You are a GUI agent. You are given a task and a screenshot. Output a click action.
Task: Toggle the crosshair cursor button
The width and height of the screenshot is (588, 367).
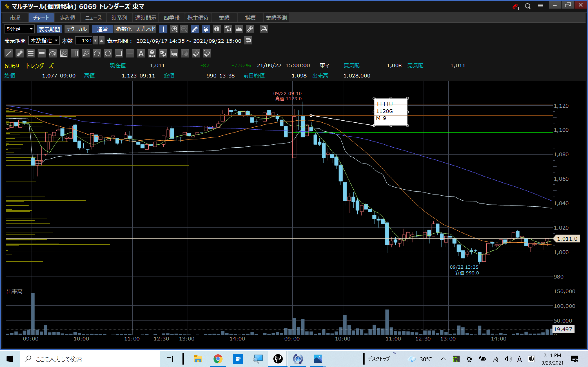163,29
